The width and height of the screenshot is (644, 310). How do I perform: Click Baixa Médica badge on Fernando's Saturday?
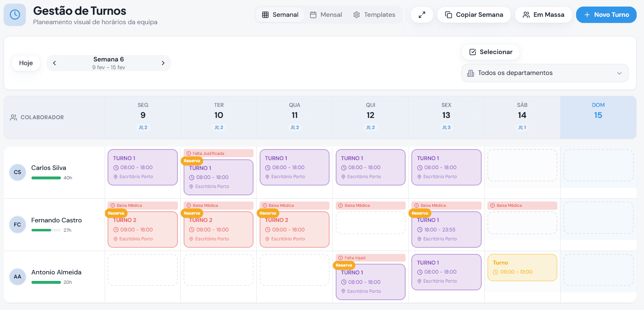tap(523, 205)
